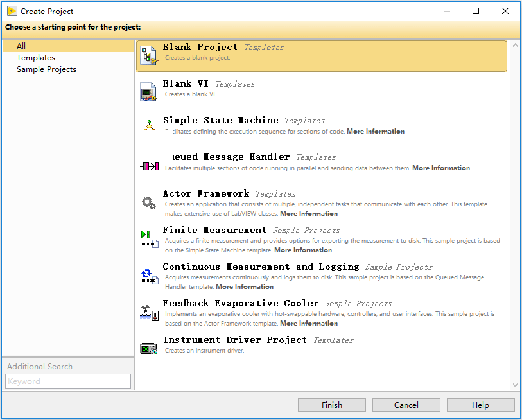Open More Information for Actor Framework
Screen dimensions: 522x420
point(309,213)
